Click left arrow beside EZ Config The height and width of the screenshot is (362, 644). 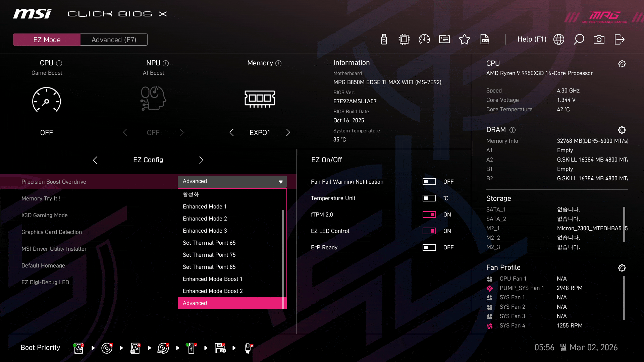click(95, 160)
